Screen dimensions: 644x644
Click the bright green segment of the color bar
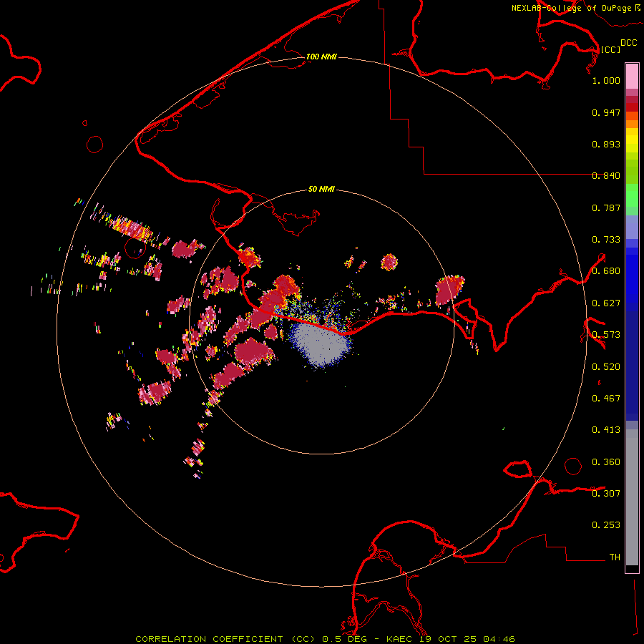point(632,195)
